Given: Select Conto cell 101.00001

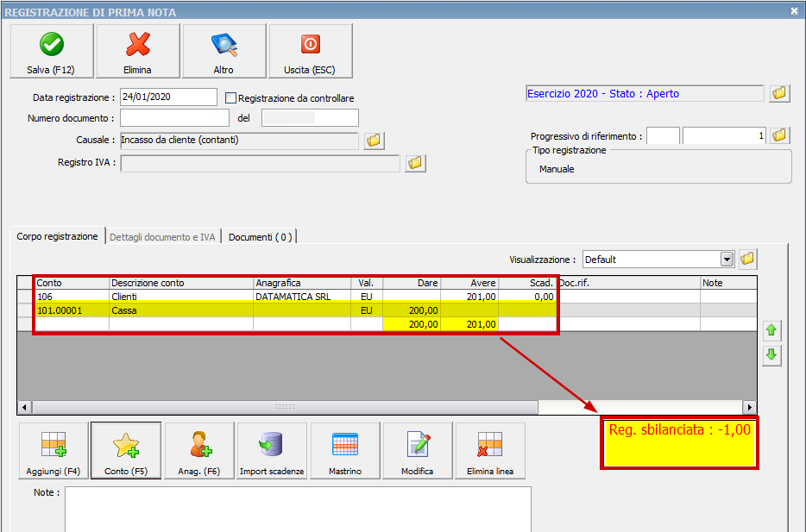Looking at the screenshot, I should point(72,310).
